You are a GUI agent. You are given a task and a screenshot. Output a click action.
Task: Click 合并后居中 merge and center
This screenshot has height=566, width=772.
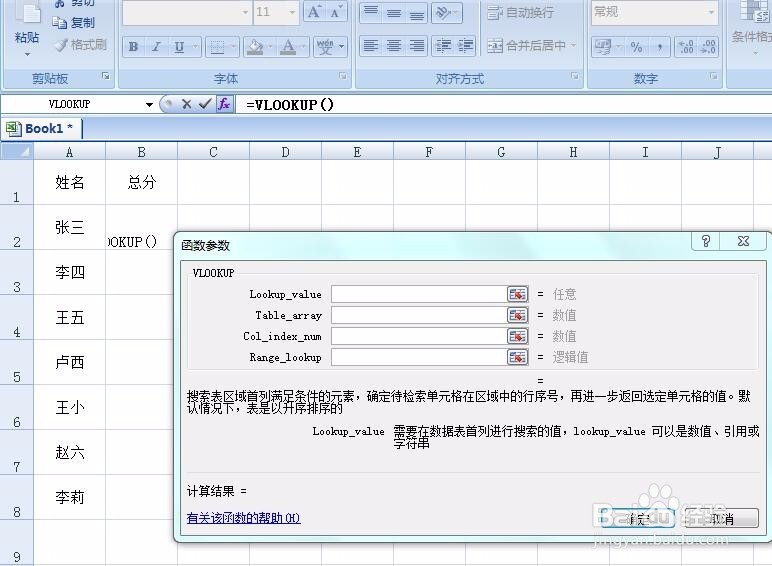pyautogui.click(x=527, y=46)
